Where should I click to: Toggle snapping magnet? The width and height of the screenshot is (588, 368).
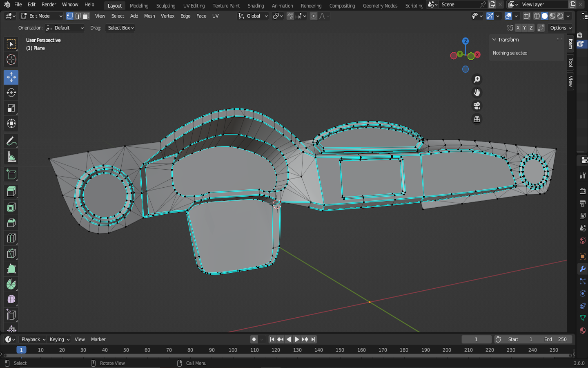290,16
